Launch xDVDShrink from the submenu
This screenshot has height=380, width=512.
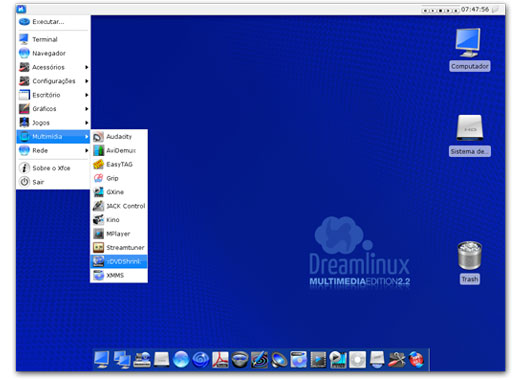119,261
